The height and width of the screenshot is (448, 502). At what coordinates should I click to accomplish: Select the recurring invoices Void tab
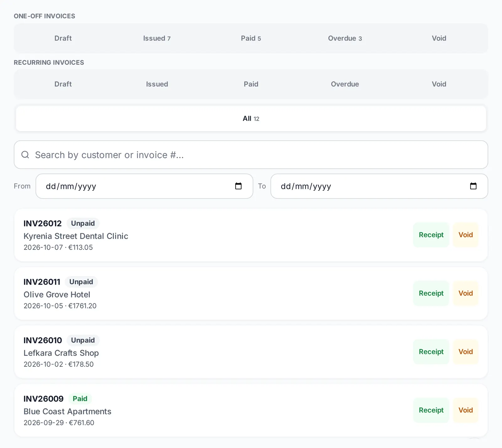pyautogui.click(x=439, y=84)
